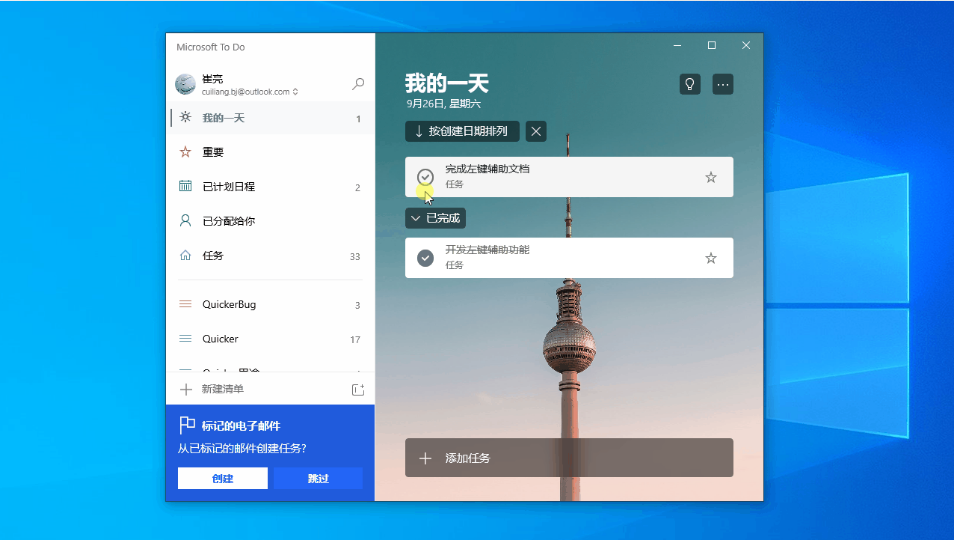Star the 开发左键辅助功能 task as important
The image size is (954, 540).
(711, 258)
